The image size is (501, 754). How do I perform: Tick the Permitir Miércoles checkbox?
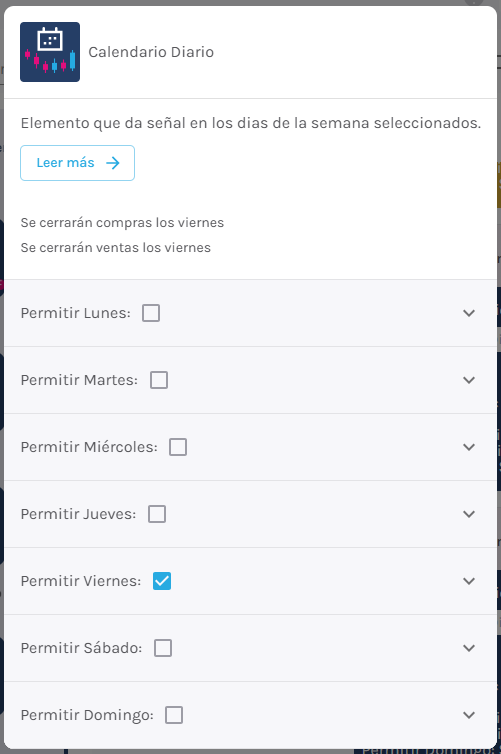pyautogui.click(x=178, y=447)
